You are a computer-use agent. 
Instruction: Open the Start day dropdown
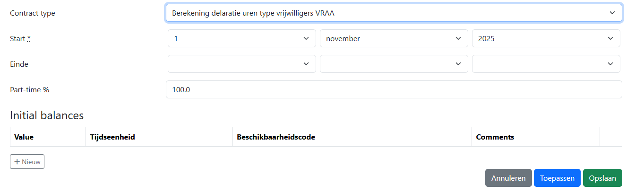pyautogui.click(x=241, y=39)
